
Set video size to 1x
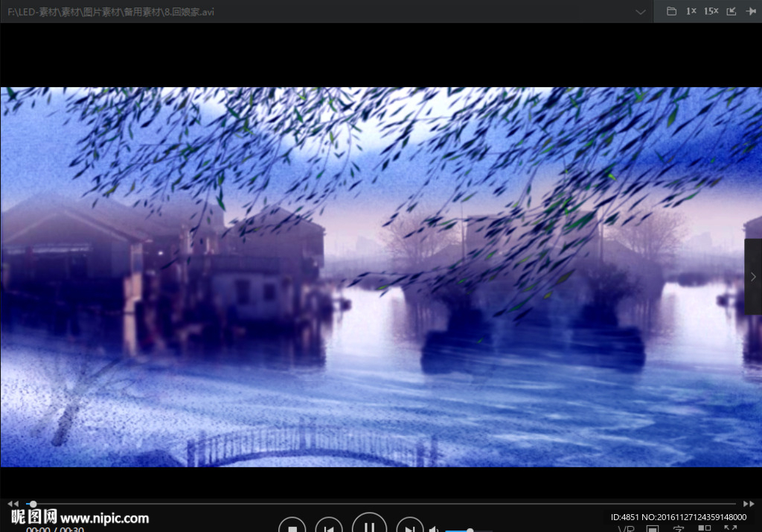point(691,11)
